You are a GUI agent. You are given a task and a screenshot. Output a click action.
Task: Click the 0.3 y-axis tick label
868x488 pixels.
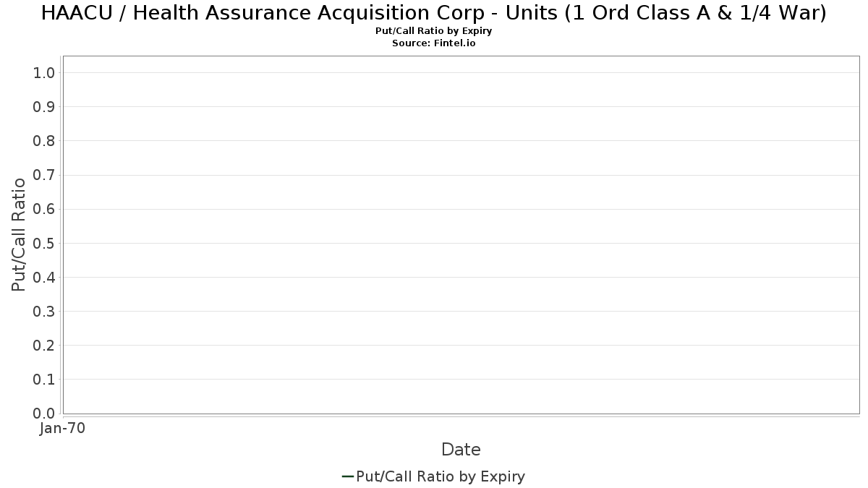(x=44, y=312)
